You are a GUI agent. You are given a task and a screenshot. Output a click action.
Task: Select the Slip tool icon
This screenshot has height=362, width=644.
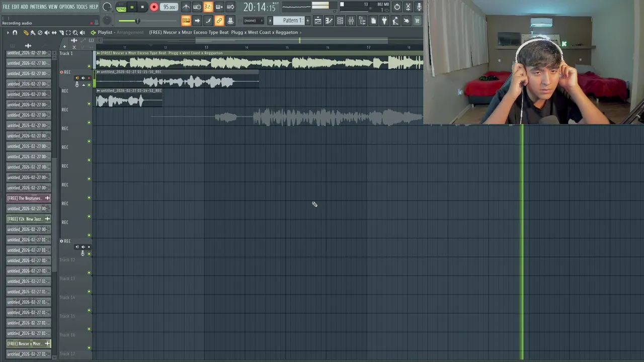[54, 33]
